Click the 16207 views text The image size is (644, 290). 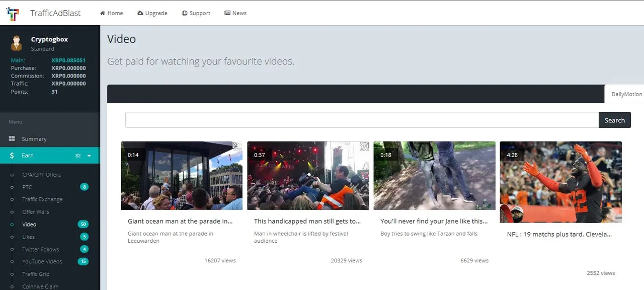click(x=220, y=261)
